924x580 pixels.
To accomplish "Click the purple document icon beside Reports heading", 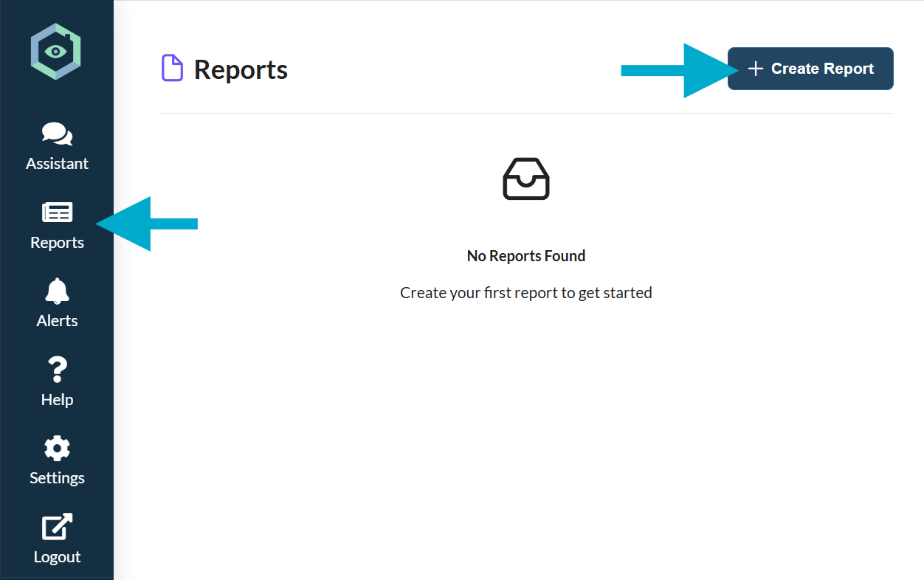I will 172,69.
